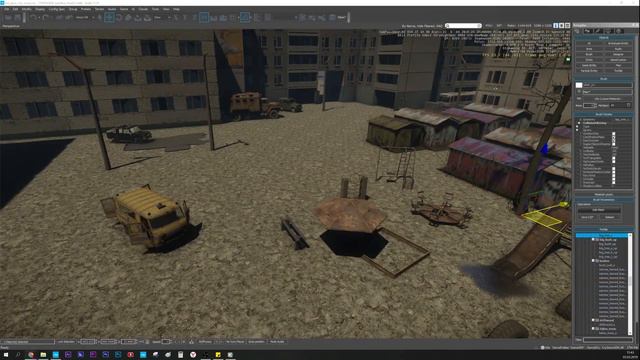The height and width of the screenshot is (360, 640).
Task: Click the Prefab tree vertical scrollbar
Action: click(x=630, y=284)
